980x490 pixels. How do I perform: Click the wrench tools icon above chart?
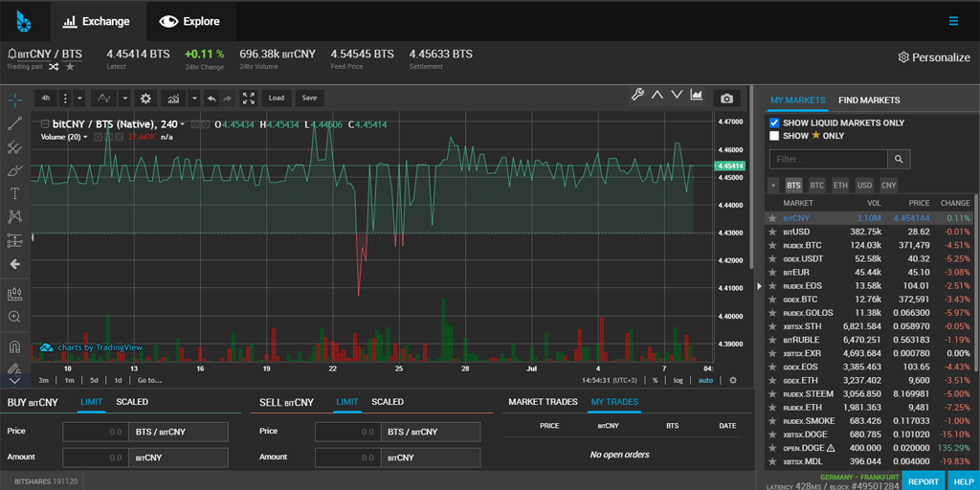(x=636, y=95)
